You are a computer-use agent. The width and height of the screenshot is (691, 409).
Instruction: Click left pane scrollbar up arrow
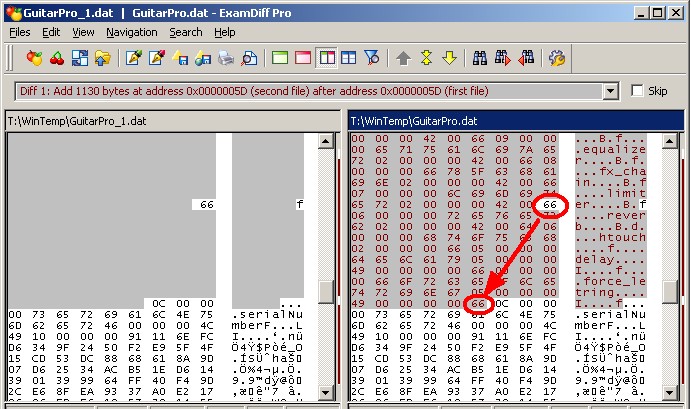click(326, 141)
